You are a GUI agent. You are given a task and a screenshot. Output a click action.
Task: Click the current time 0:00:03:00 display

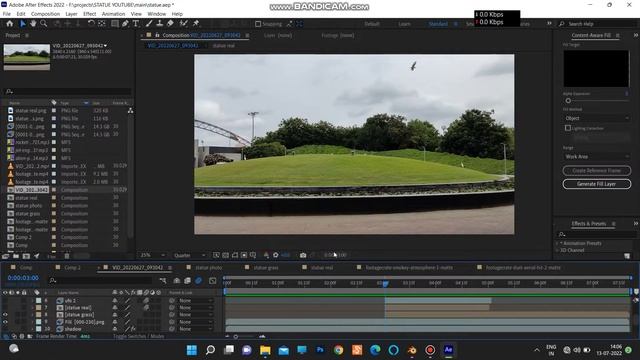coord(23,278)
